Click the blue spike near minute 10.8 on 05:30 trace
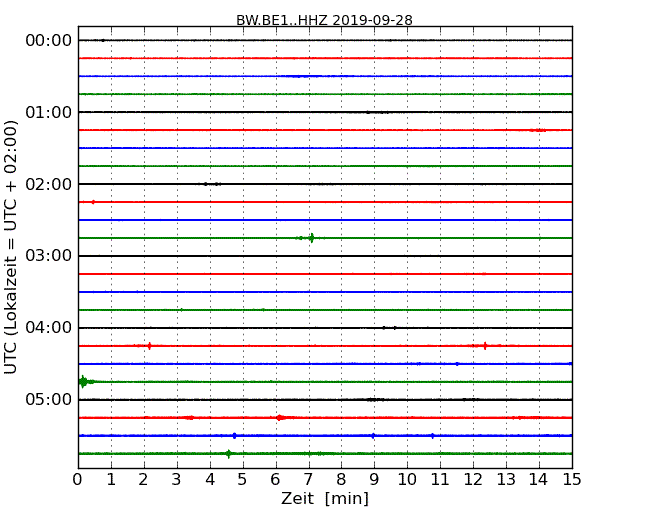Viewport: 650px width, 520px height. tap(433, 435)
